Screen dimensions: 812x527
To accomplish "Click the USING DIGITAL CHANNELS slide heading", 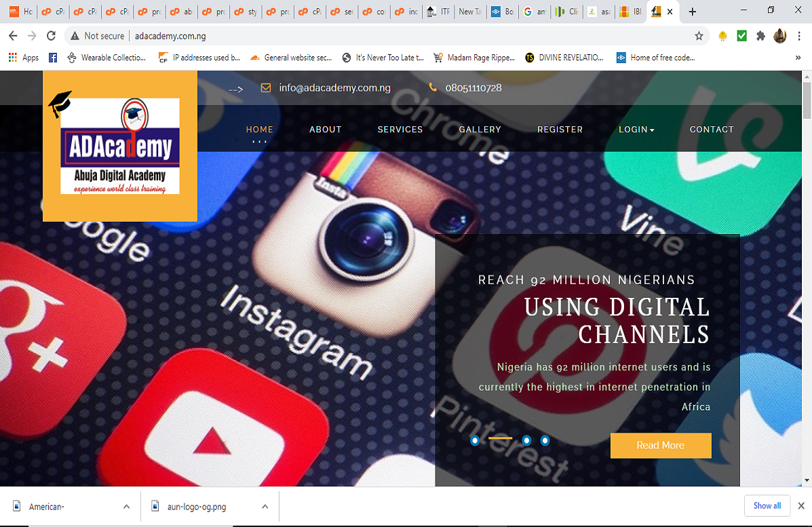I will [x=616, y=320].
